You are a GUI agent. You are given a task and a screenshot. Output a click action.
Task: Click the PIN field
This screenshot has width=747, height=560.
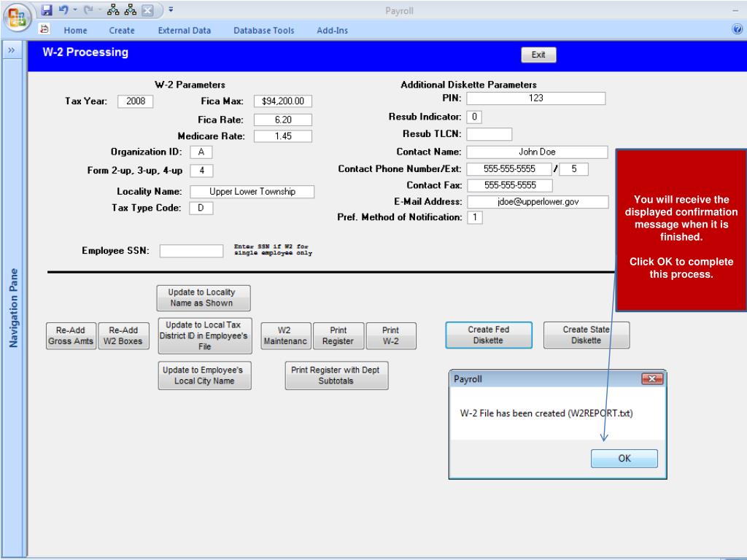coord(536,98)
